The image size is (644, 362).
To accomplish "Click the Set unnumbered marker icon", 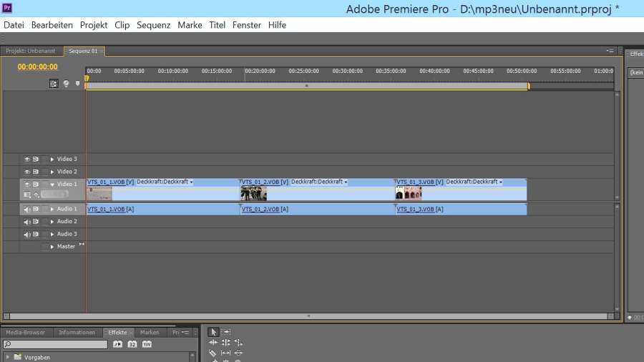I will [x=77, y=84].
